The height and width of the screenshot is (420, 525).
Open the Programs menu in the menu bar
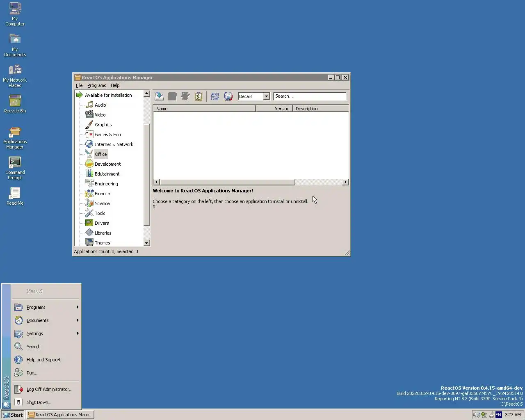pos(96,85)
